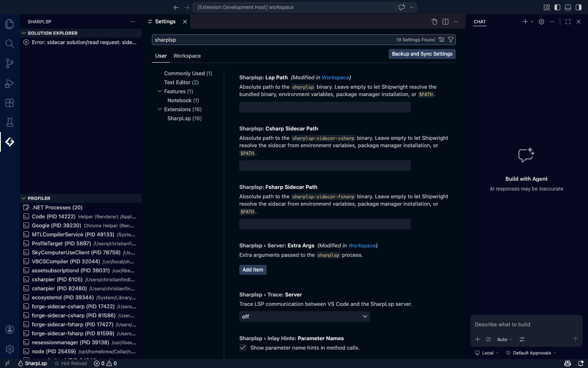The width and height of the screenshot is (588, 368).
Task: Open notifications bell in status bar
Action: click(581, 364)
